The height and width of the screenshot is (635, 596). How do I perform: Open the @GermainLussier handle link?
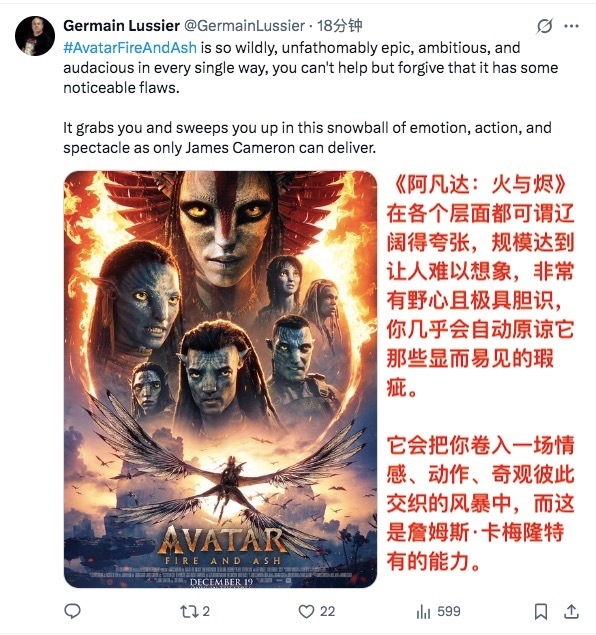(244, 26)
